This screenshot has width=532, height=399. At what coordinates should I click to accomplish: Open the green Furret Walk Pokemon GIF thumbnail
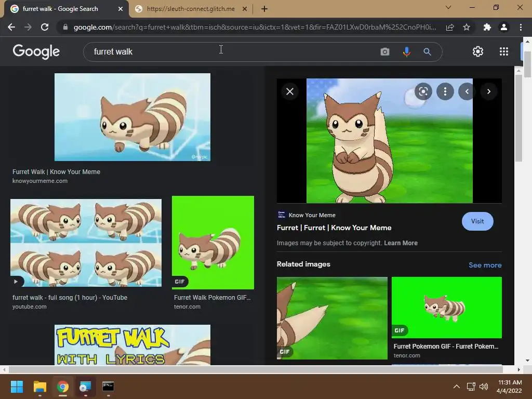pyautogui.click(x=212, y=243)
